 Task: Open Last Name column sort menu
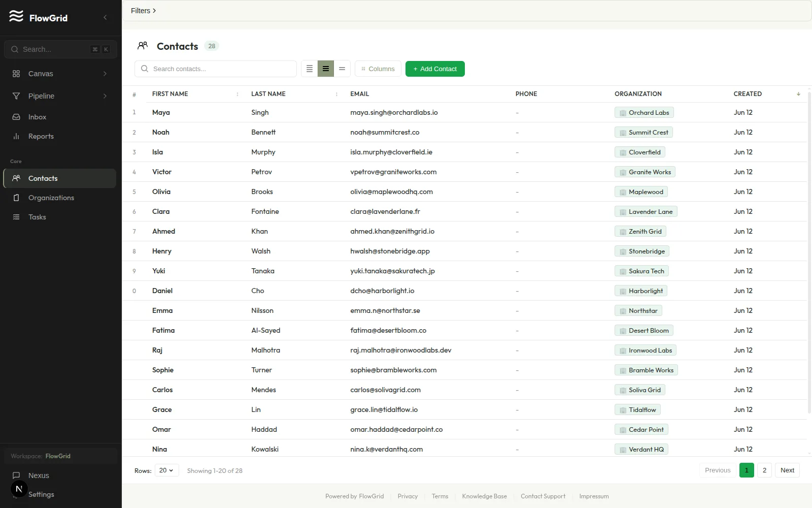[336, 94]
